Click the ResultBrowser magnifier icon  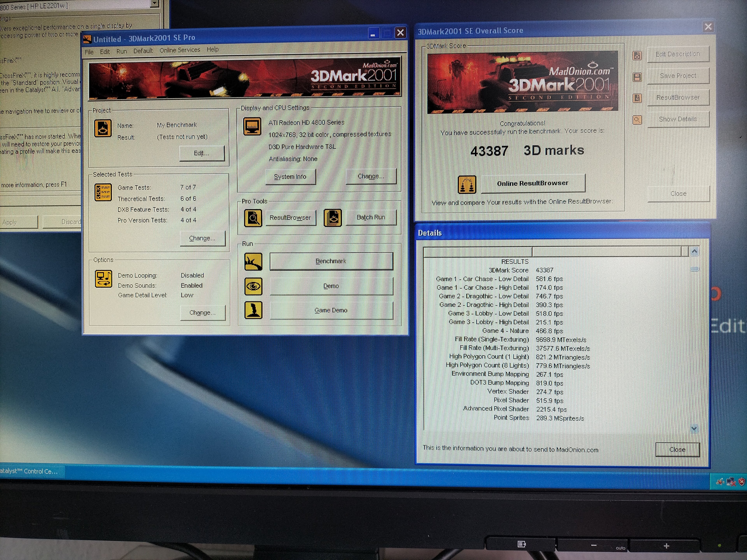click(x=253, y=218)
